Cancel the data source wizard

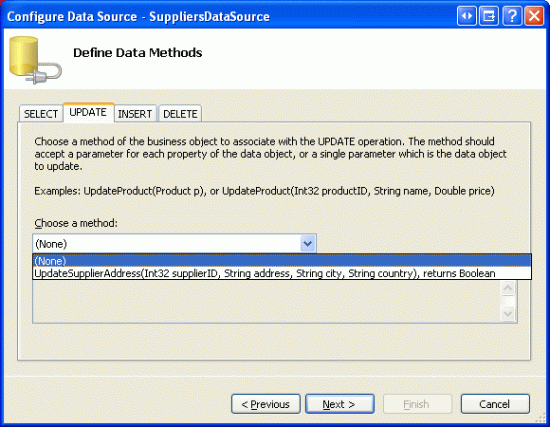495,404
